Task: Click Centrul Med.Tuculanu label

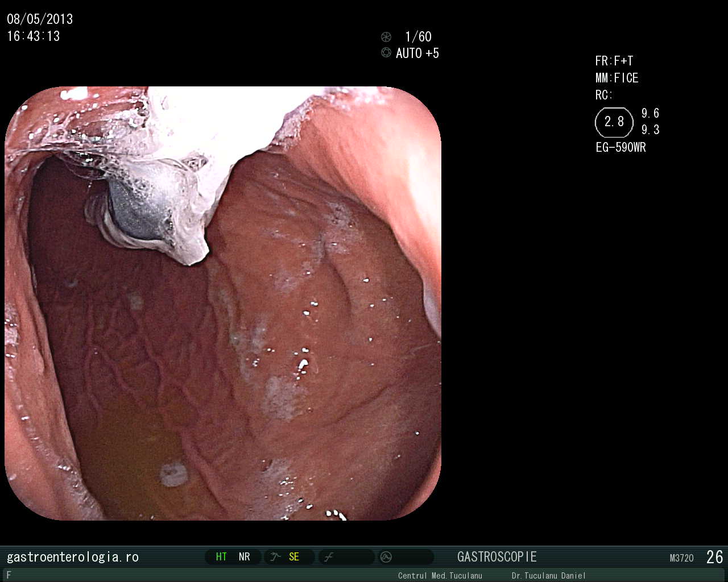Action: (x=440, y=576)
